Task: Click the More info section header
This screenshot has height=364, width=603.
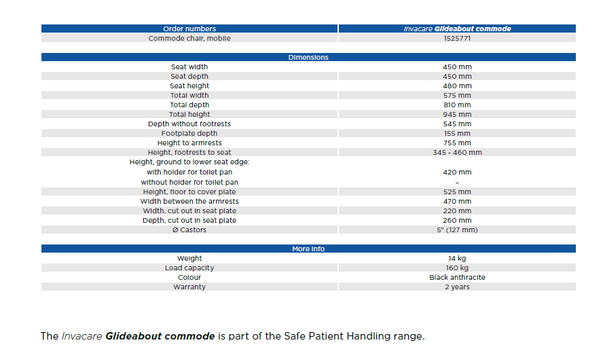Action: click(308, 249)
